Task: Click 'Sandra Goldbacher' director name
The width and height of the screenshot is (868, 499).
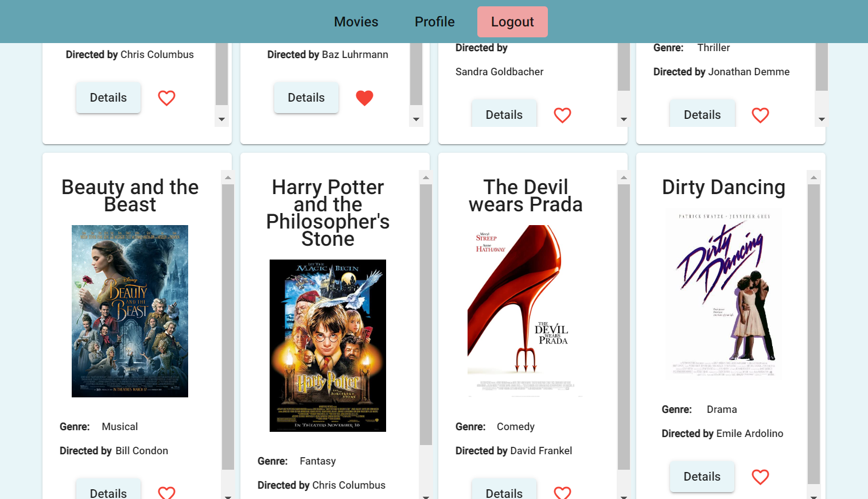Action: pos(499,72)
